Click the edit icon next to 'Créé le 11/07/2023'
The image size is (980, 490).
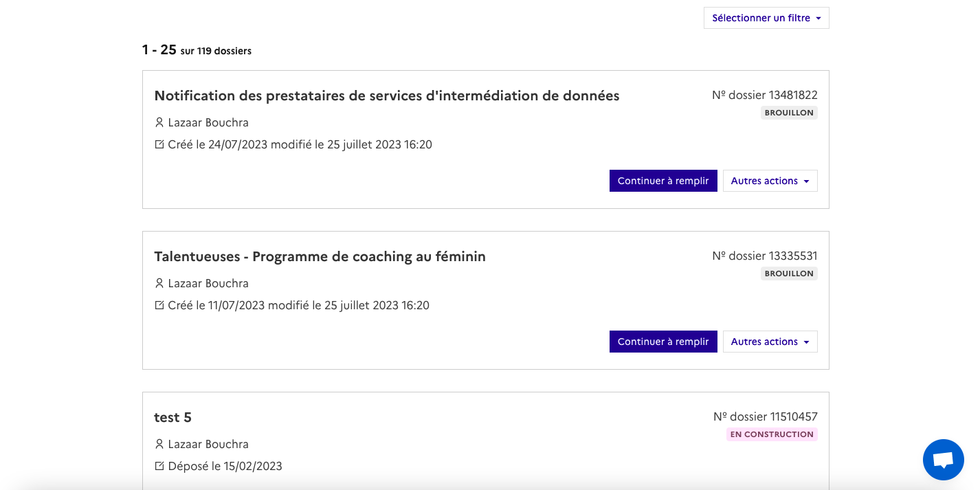click(x=159, y=305)
